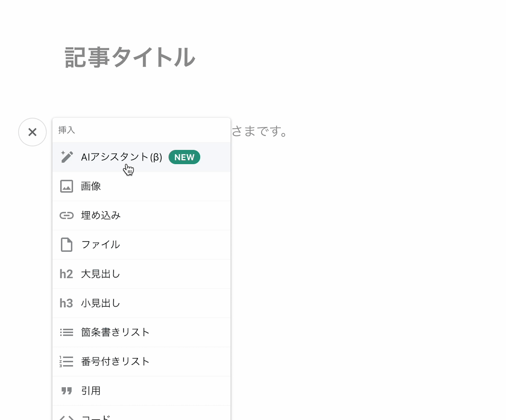Choose 画像 from the insert menu
The width and height of the screenshot is (506, 420).
91,186
